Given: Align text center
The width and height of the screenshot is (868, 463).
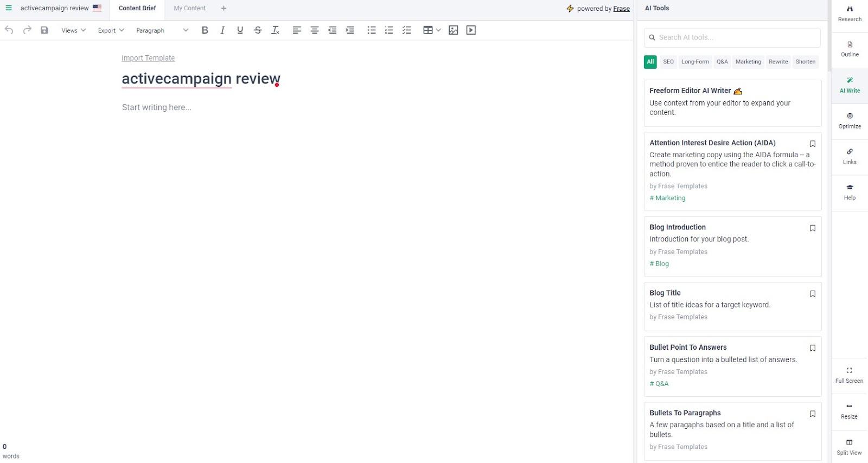Looking at the screenshot, I should coord(315,30).
